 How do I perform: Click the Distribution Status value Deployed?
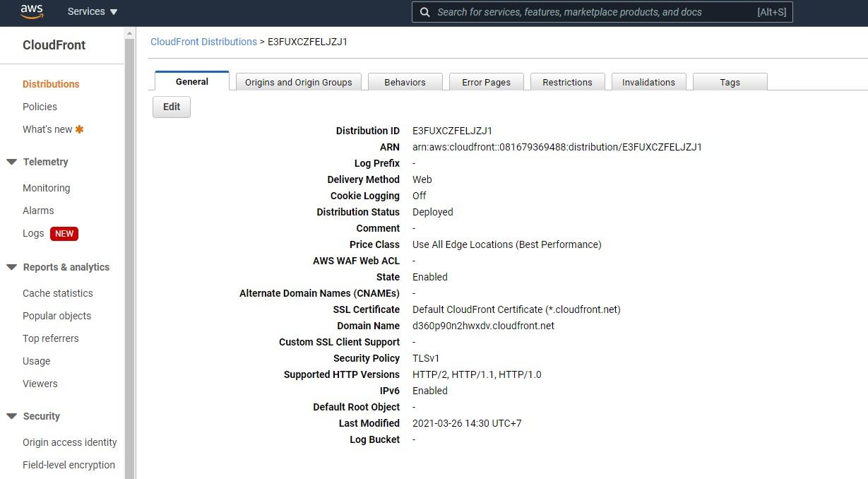[x=433, y=212]
